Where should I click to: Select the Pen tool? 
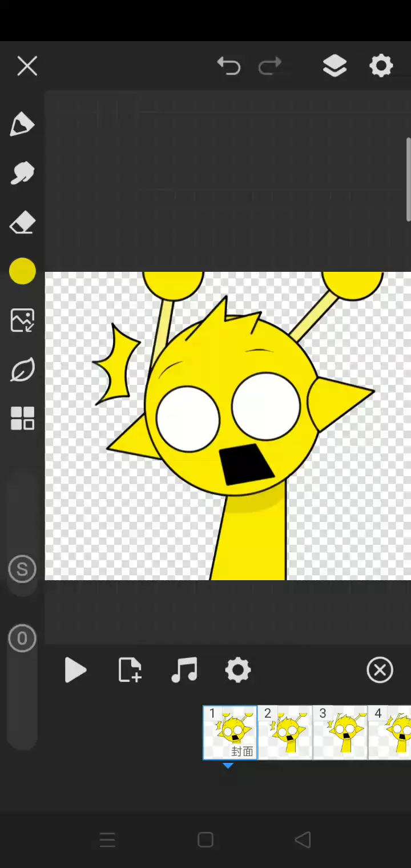pyautogui.click(x=22, y=124)
